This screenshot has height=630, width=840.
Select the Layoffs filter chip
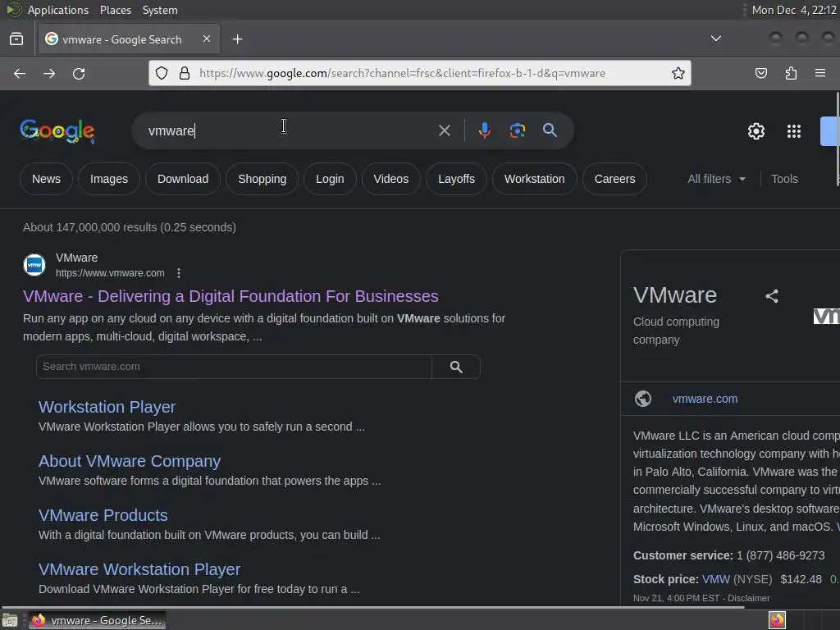click(456, 179)
